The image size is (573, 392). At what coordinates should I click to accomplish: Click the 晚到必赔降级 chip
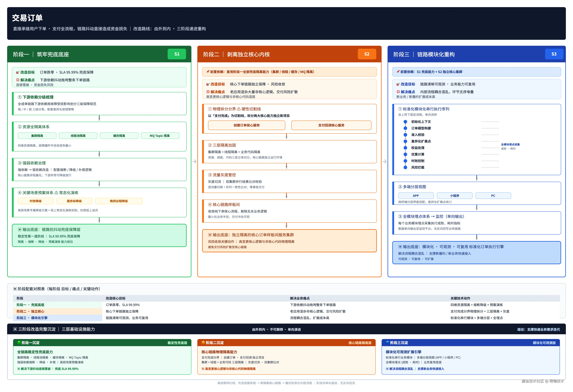pos(119,201)
